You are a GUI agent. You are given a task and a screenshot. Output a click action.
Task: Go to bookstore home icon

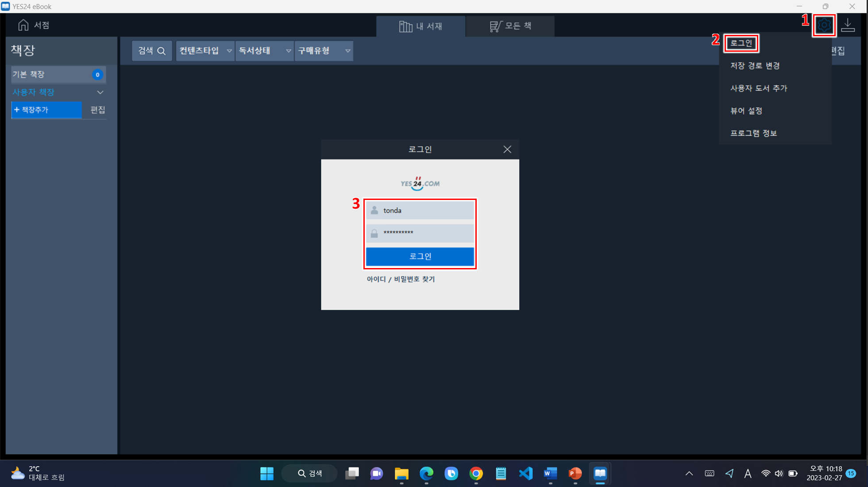[x=23, y=25]
